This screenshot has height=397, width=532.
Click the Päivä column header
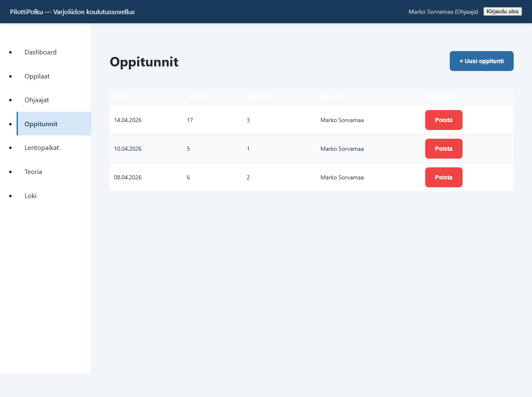point(122,98)
